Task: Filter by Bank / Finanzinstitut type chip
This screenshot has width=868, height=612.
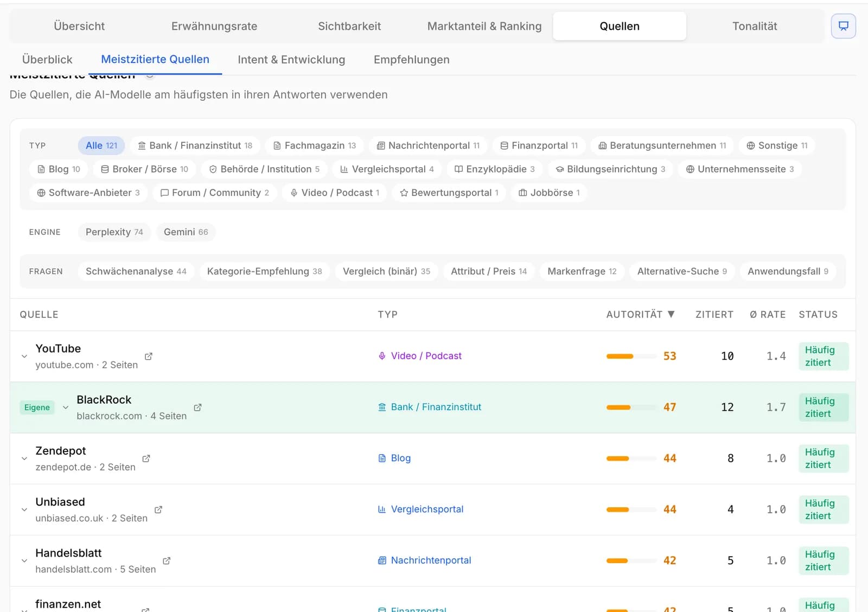Action: 195,145
